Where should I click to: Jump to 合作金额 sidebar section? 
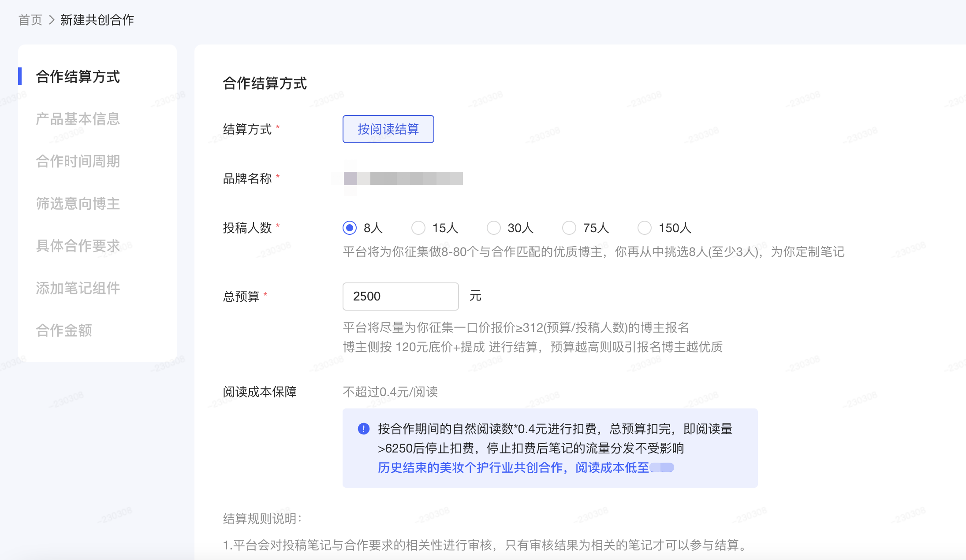click(x=64, y=330)
